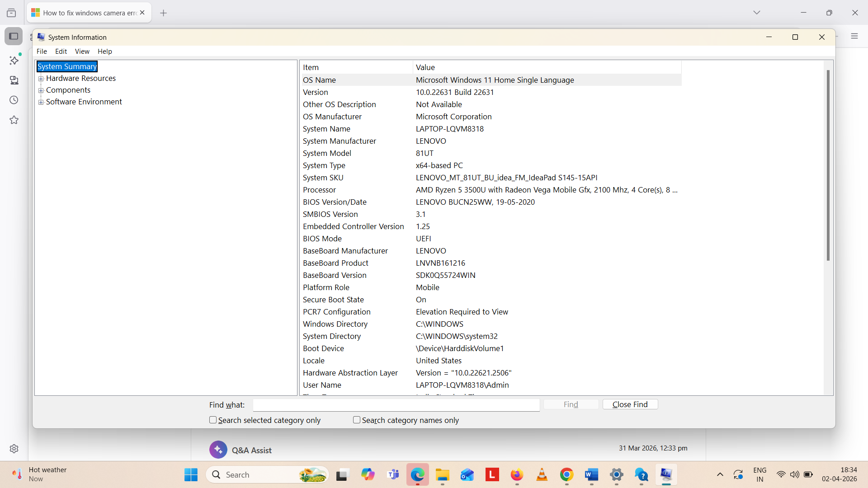Open Microsoft Teams from taskbar
The height and width of the screenshot is (488, 868).
393,474
